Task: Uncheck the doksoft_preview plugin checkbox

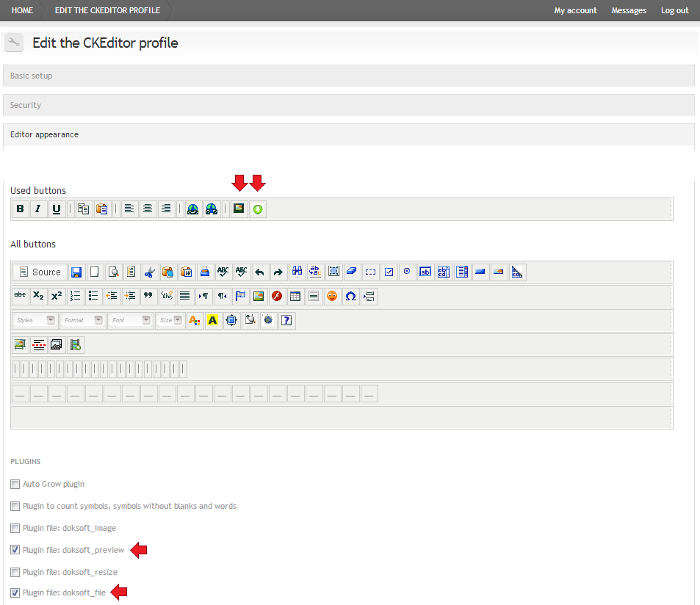Action: (x=15, y=550)
